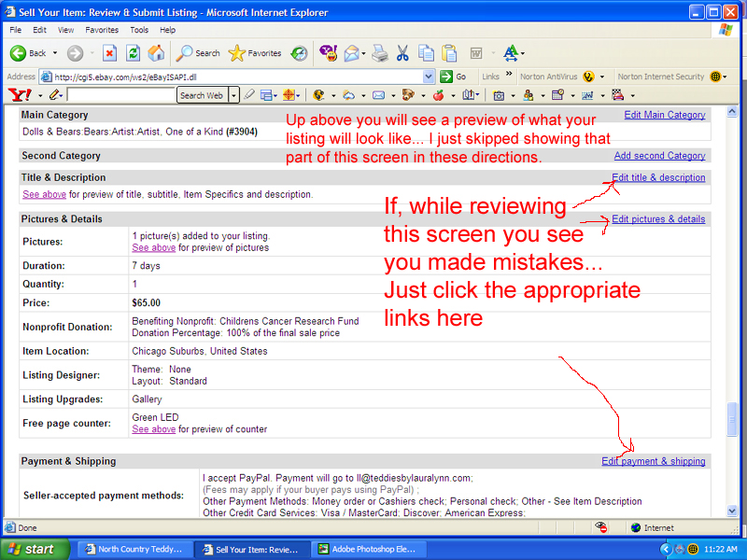Go to the Home page icon
This screenshot has height=560, width=747.
[156, 53]
